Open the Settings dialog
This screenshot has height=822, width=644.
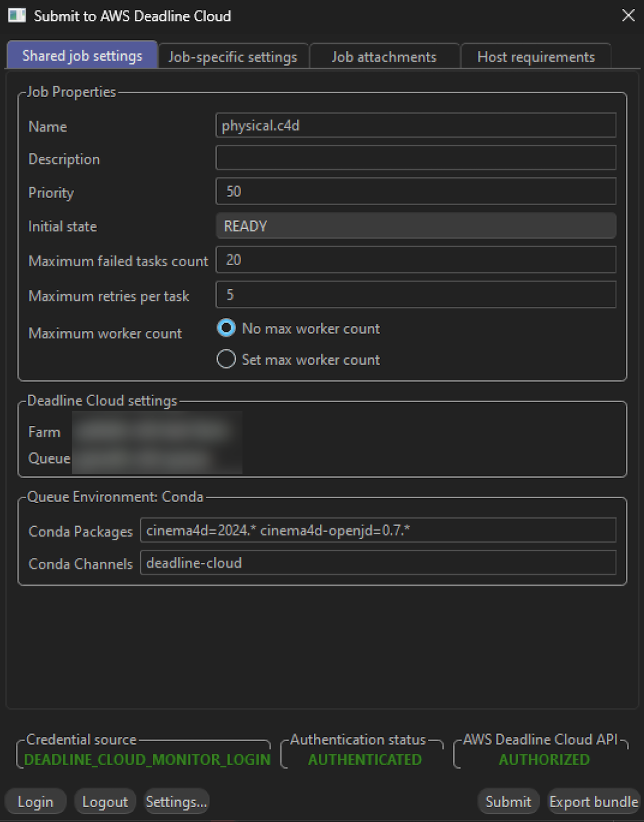(x=176, y=801)
